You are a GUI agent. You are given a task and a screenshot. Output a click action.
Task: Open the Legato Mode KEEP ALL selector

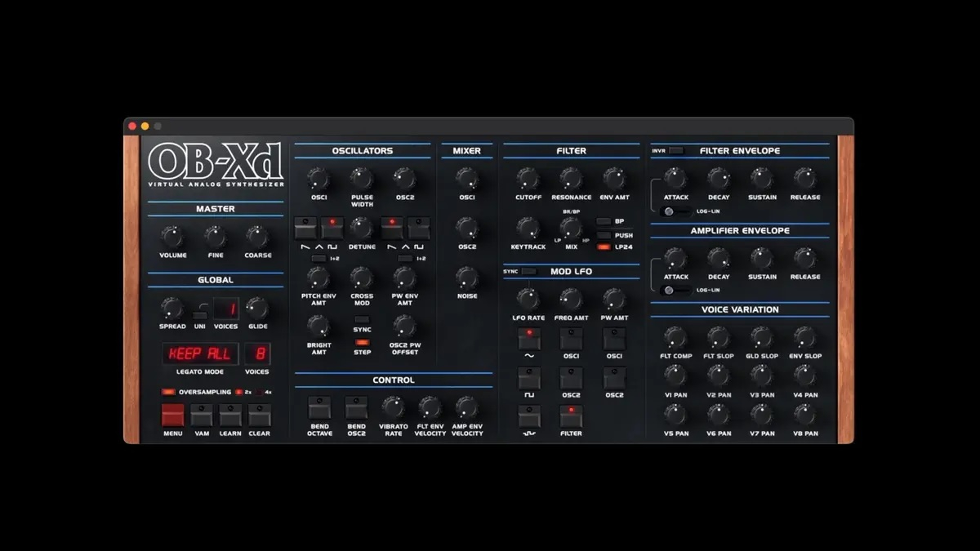200,354
